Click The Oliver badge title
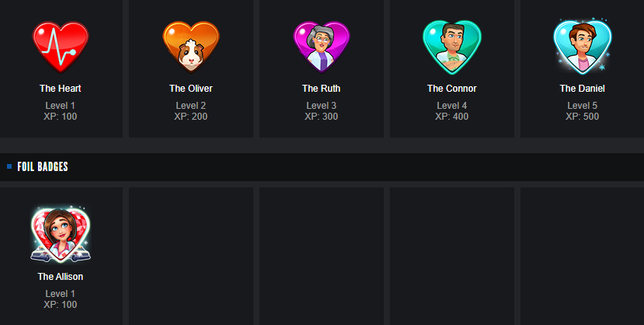 191,89
